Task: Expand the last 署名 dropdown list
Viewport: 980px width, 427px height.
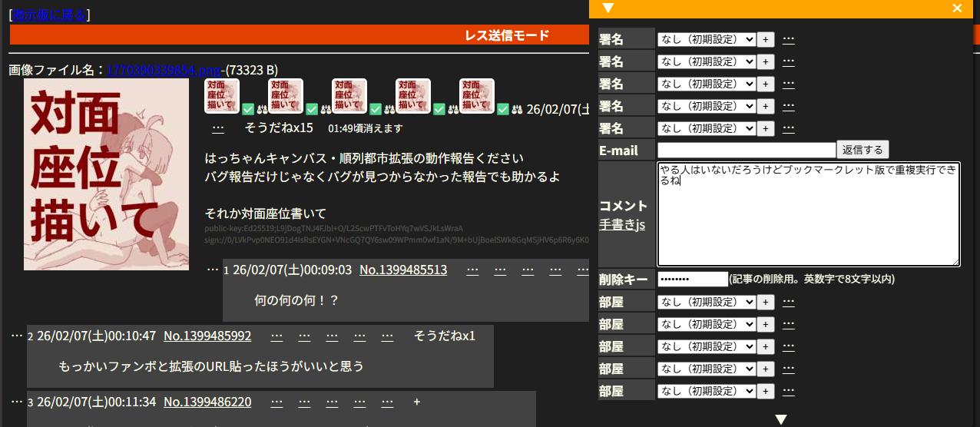Action: coord(707,128)
